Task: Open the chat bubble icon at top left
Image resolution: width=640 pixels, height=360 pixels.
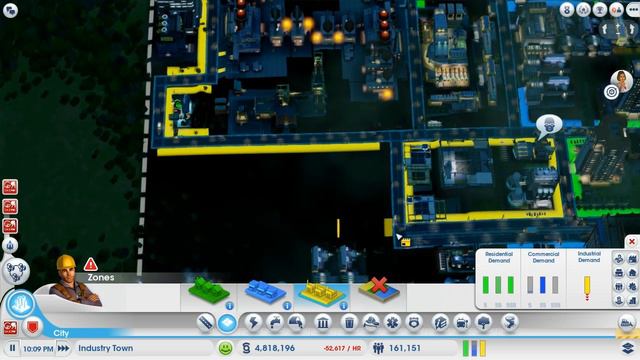Action: [x=10, y=10]
